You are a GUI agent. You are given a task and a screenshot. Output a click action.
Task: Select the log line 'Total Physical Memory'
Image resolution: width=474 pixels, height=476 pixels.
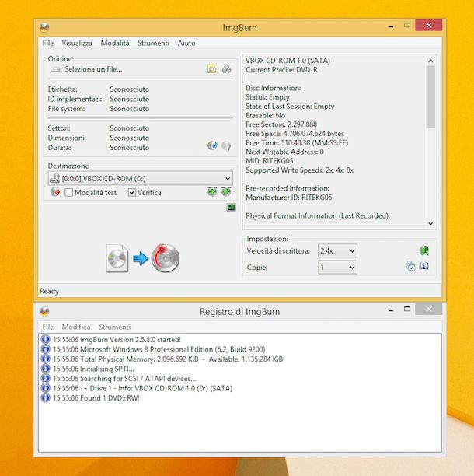pos(168,359)
